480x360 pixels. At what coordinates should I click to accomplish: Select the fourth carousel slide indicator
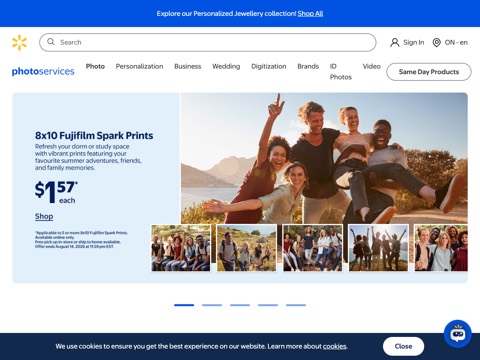click(x=268, y=305)
